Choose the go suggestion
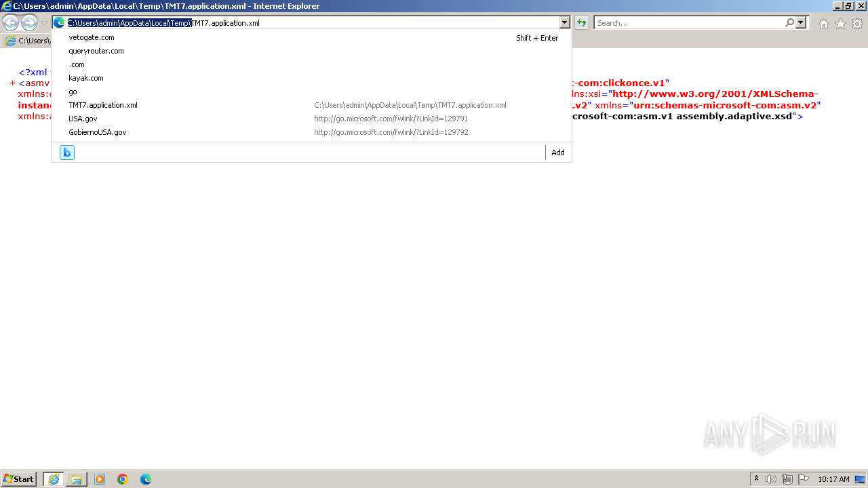Image resolution: width=868 pixels, height=488 pixels. (x=311, y=91)
